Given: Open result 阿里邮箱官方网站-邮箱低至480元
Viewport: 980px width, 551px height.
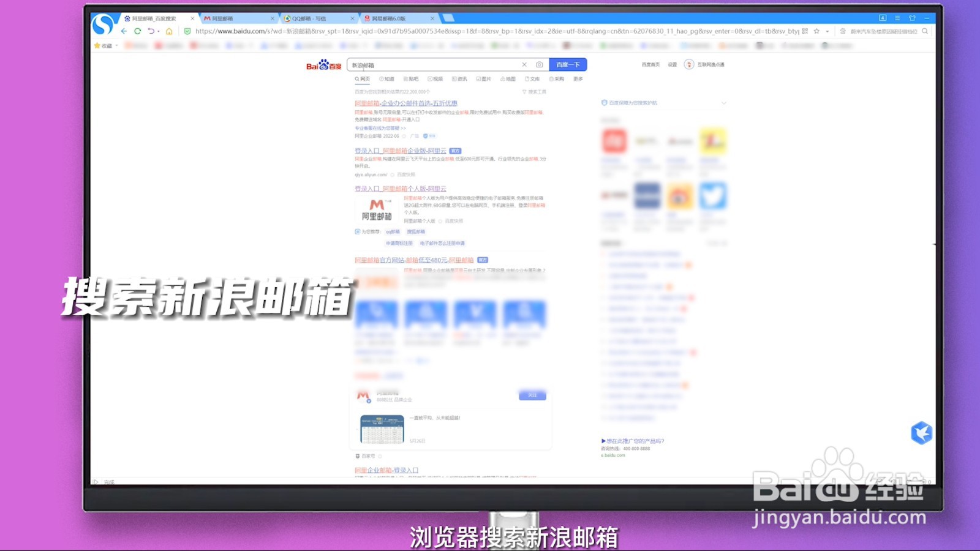Looking at the screenshot, I should click(414, 260).
